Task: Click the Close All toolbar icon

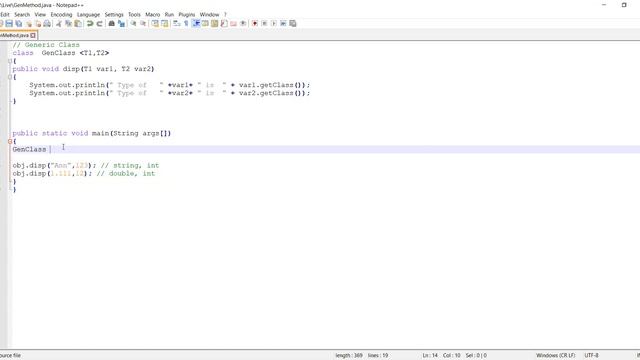Action: click(x=38, y=24)
